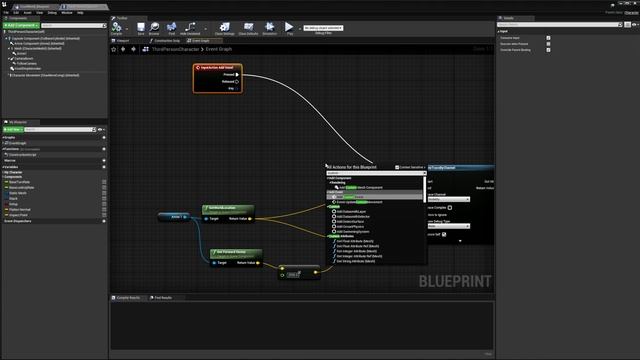Open the Edit menu

tap(16, 13)
